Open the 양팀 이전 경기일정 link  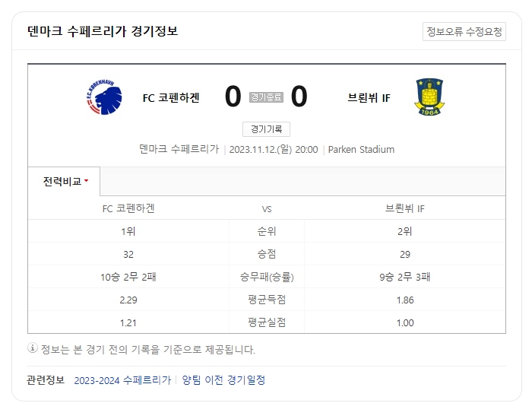[223, 380]
